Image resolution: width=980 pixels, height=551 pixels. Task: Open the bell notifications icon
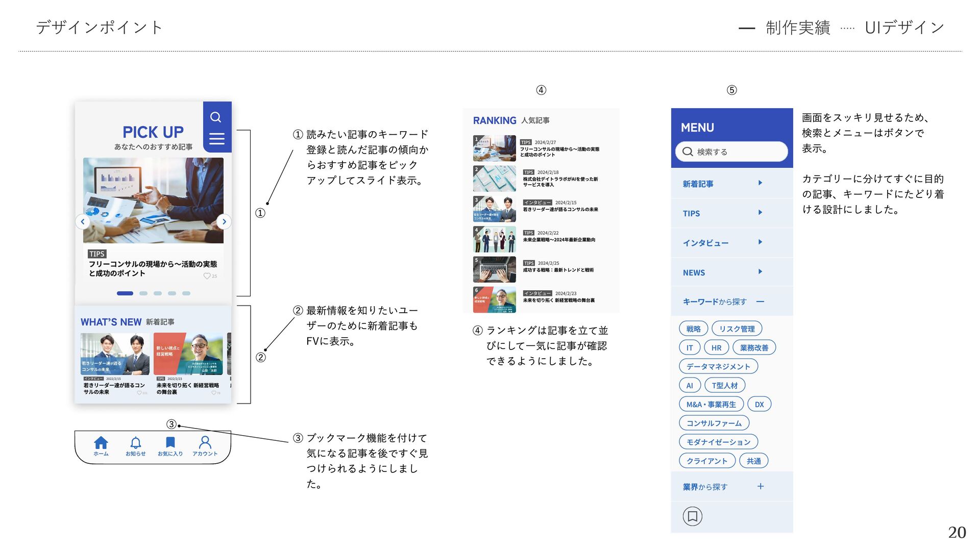click(136, 443)
